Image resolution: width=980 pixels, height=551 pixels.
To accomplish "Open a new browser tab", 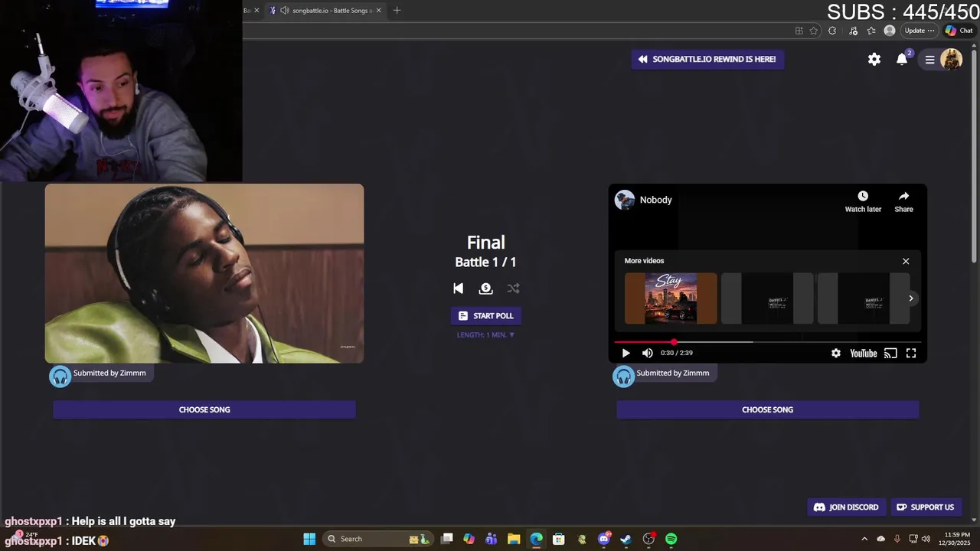I will pyautogui.click(x=397, y=11).
